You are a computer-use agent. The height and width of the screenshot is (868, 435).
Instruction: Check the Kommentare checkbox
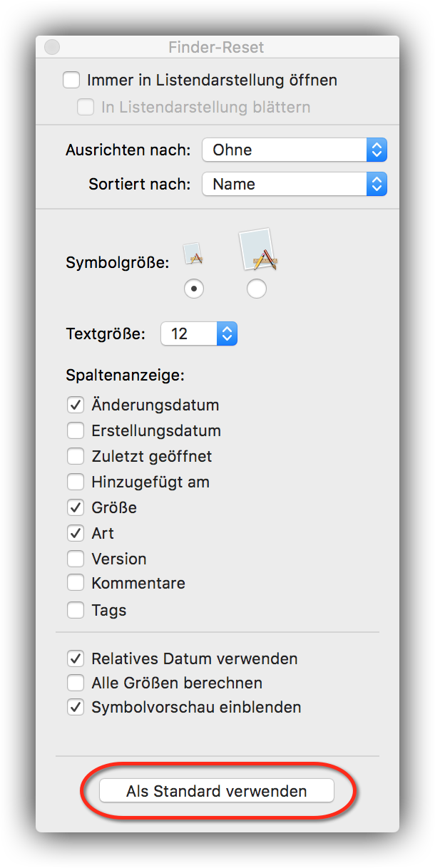click(x=76, y=584)
